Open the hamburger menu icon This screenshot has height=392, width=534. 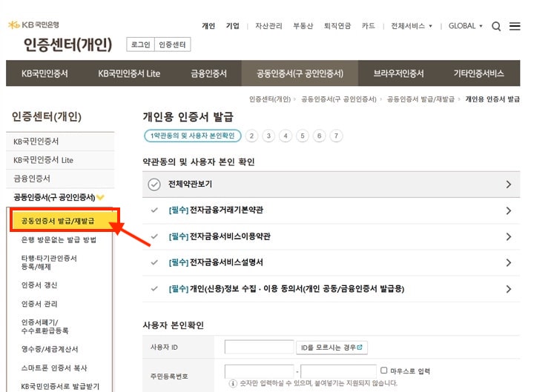515,26
